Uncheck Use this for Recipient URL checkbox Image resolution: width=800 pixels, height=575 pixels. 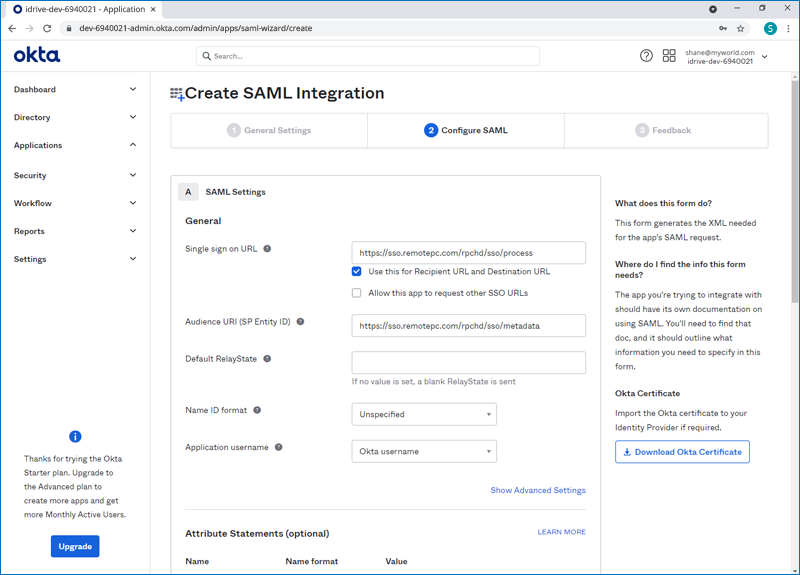point(357,272)
